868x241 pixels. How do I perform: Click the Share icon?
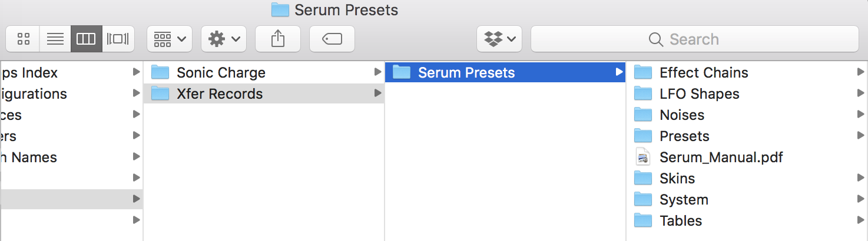pos(277,39)
